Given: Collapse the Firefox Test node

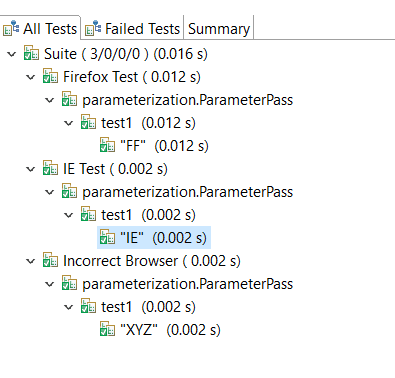Looking at the screenshot, I should (x=31, y=77).
